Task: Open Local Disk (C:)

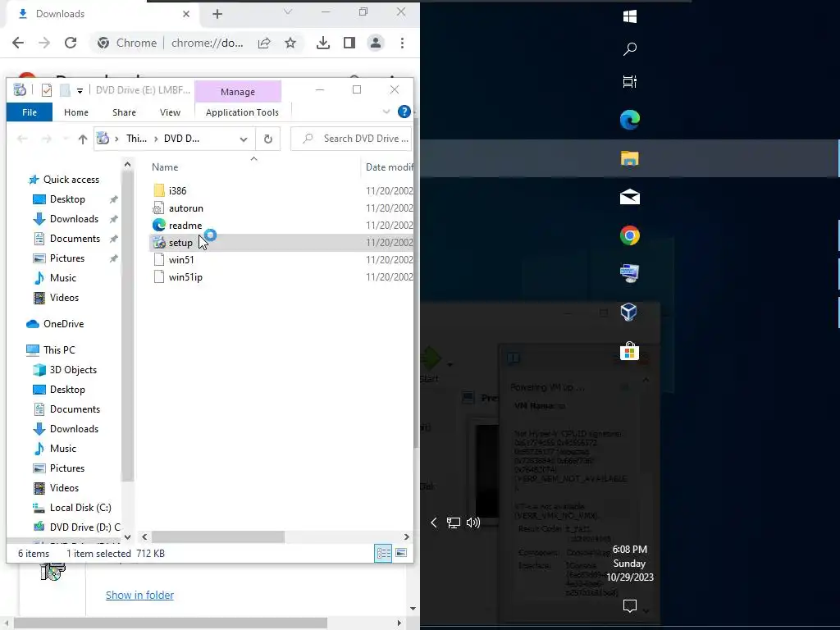Action: click(x=80, y=508)
